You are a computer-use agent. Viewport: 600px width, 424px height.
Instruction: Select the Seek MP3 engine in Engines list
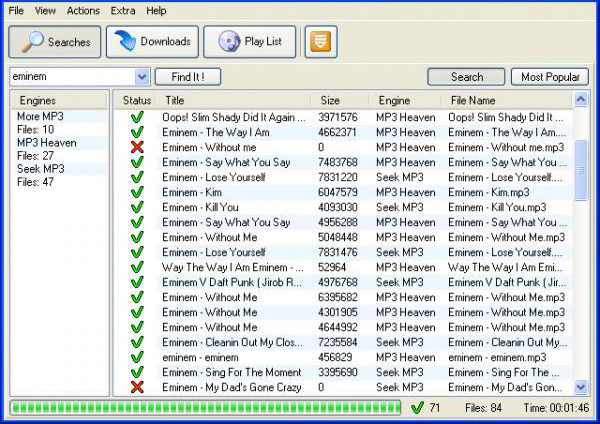tap(41, 169)
